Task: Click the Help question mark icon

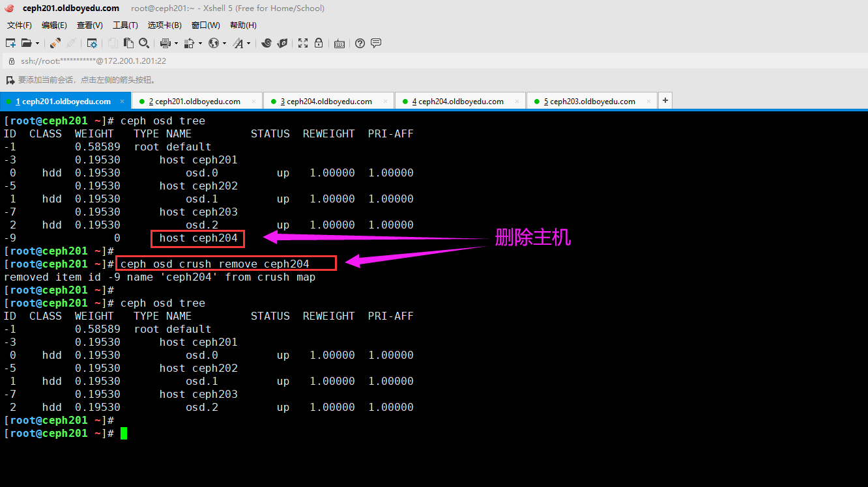Action: click(x=360, y=43)
